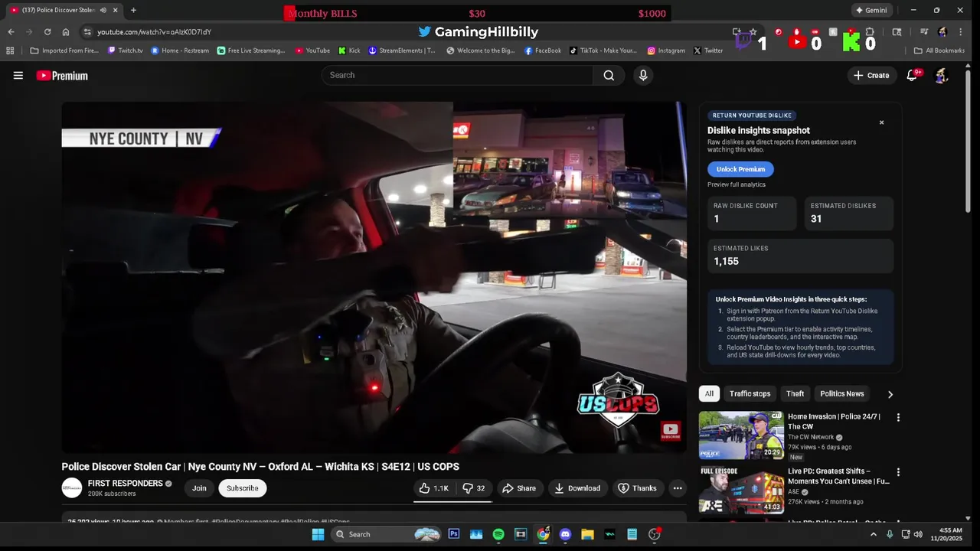Screen dimensions: 980x551
Task: Click the search magnifier button
Action: [x=609, y=75]
